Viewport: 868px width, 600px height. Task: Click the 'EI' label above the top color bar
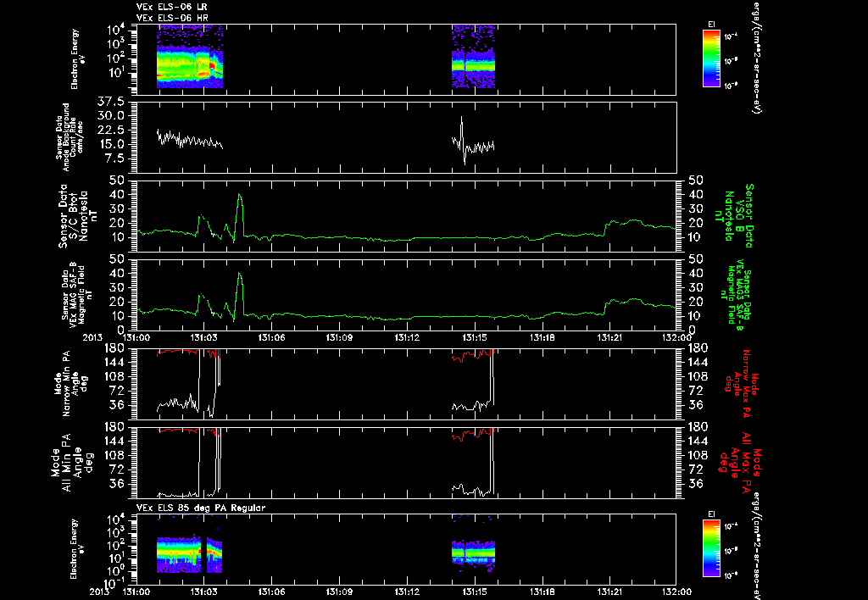tap(711, 25)
